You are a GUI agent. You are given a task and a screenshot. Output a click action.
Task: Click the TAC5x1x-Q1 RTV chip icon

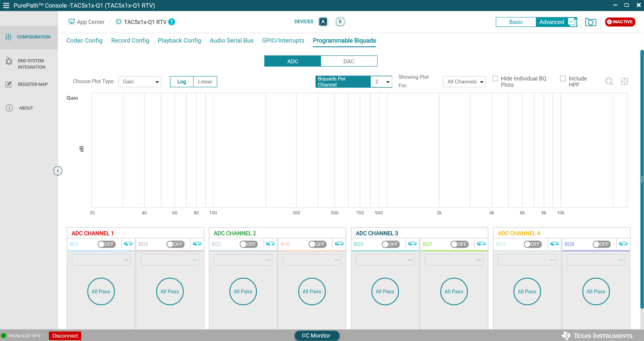tap(118, 22)
